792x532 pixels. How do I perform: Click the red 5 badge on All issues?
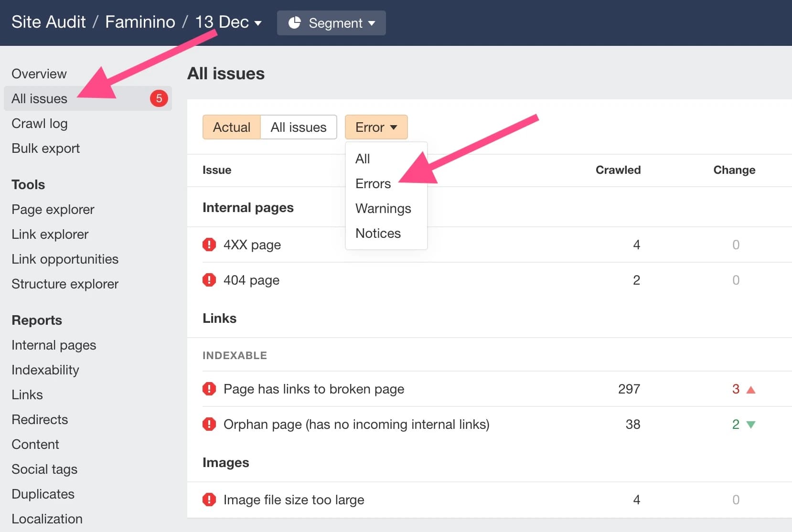coord(159,98)
